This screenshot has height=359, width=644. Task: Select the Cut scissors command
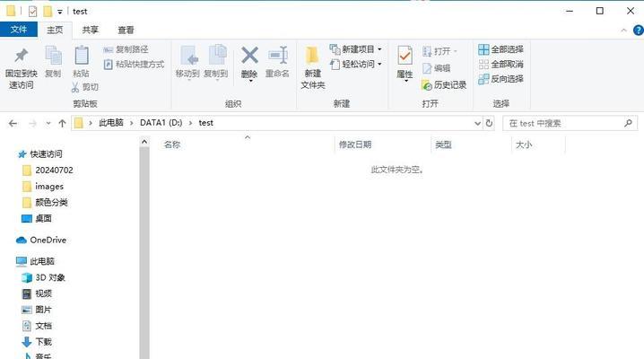pyautogui.click(x=84, y=87)
